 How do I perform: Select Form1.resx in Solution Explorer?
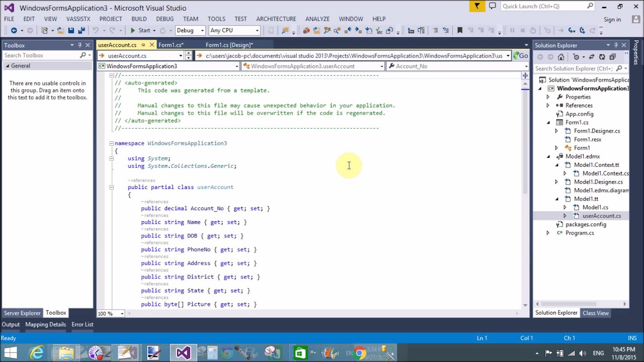pyautogui.click(x=587, y=139)
